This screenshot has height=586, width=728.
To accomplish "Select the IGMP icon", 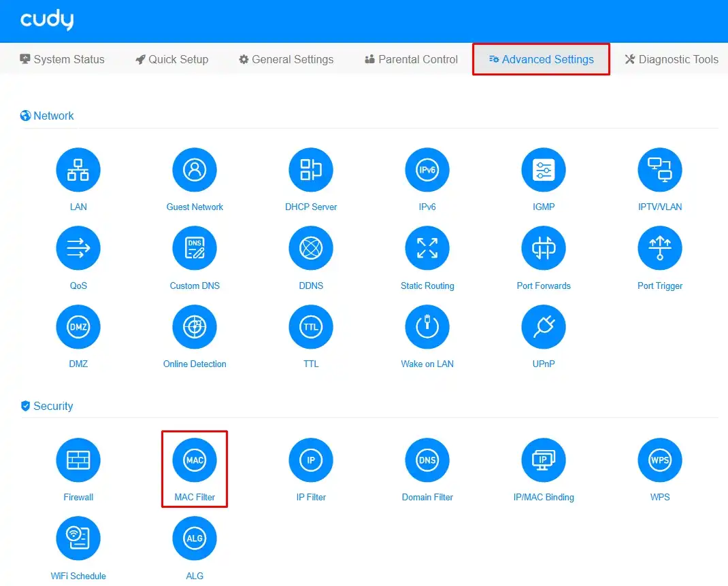I will click(544, 170).
